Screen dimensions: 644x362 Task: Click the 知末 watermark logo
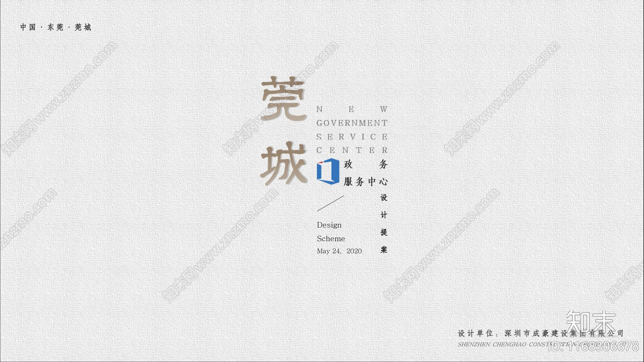pyautogui.click(x=590, y=322)
